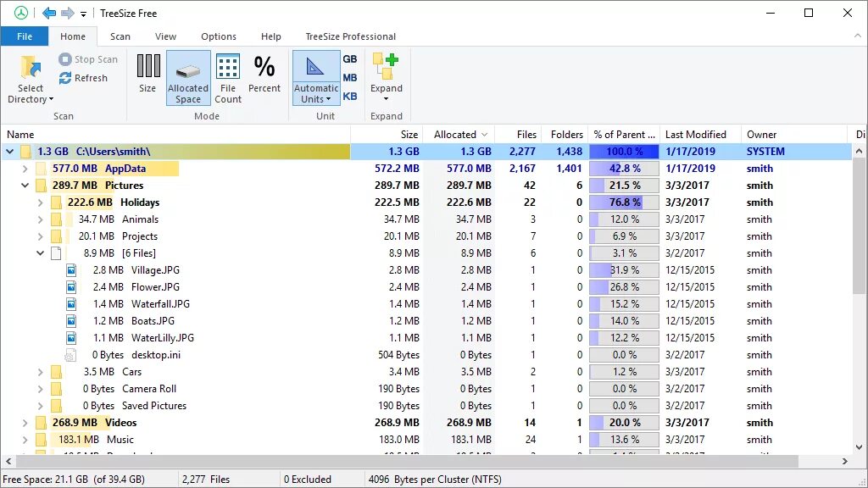Set units to KB

tap(350, 97)
